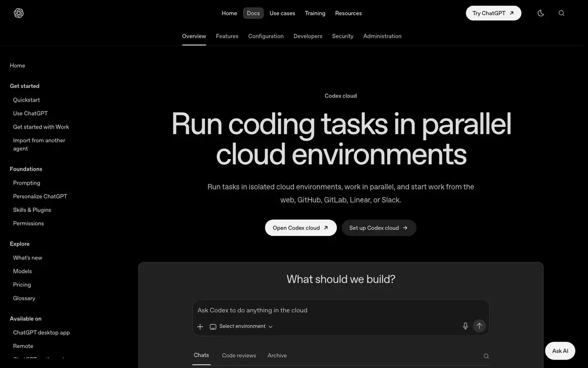Viewport: 588px width, 368px height.
Task: Click the Codex cloud label above headline
Action: [x=341, y=96]
